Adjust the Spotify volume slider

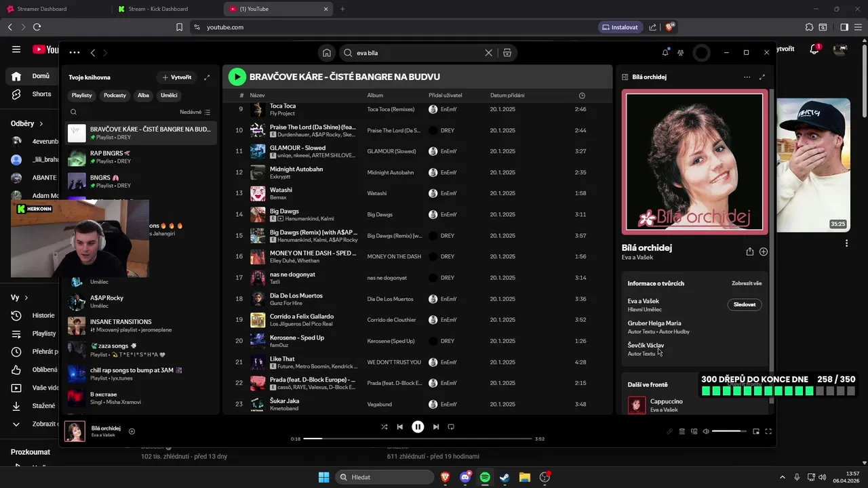729,431
